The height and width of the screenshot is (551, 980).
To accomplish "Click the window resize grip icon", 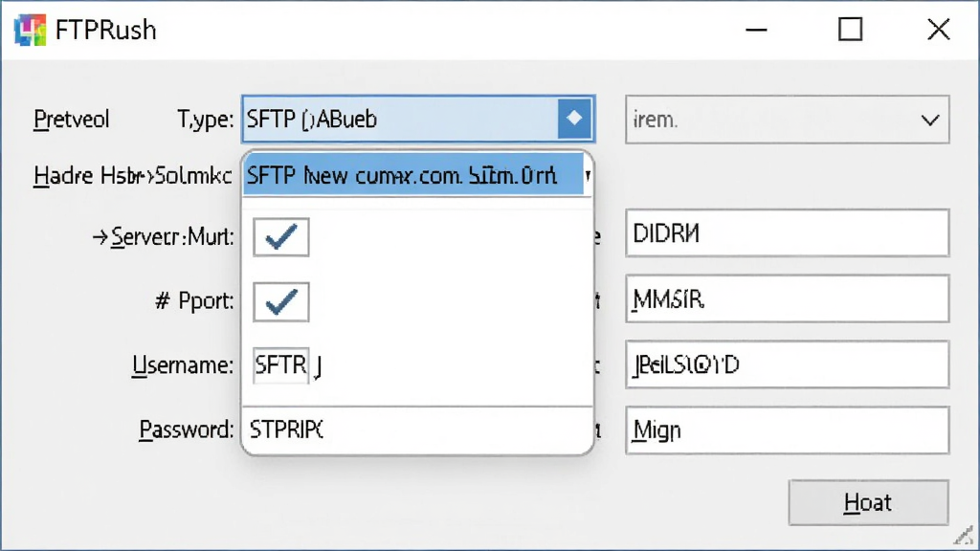I will 965,536.
